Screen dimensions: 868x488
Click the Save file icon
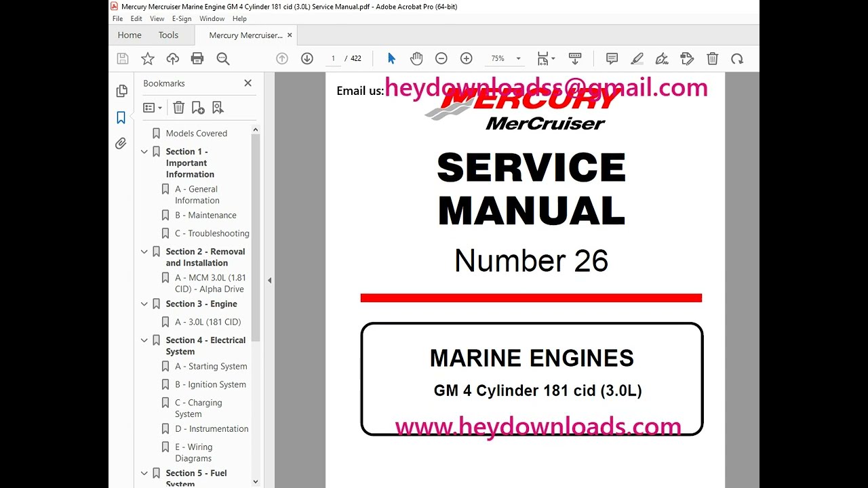(123, 59)
